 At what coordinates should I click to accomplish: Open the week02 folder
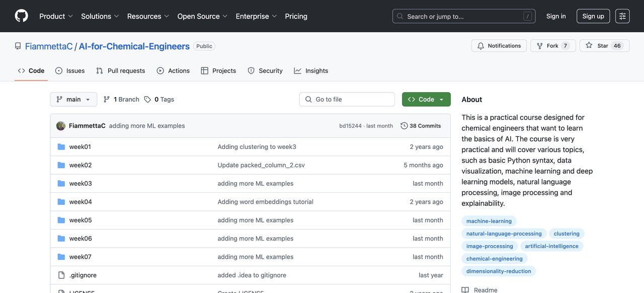pos(80,165)
